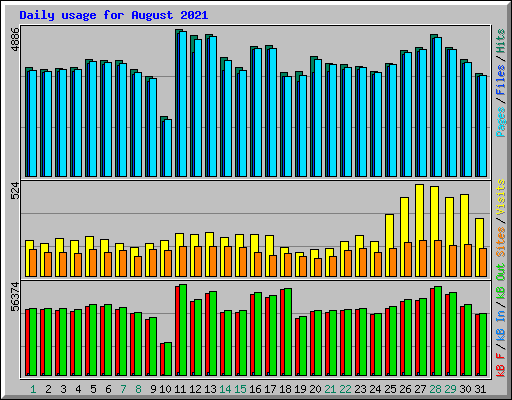
Task: Click day label 26 on the x-axis
Action: tap(405, 389)
